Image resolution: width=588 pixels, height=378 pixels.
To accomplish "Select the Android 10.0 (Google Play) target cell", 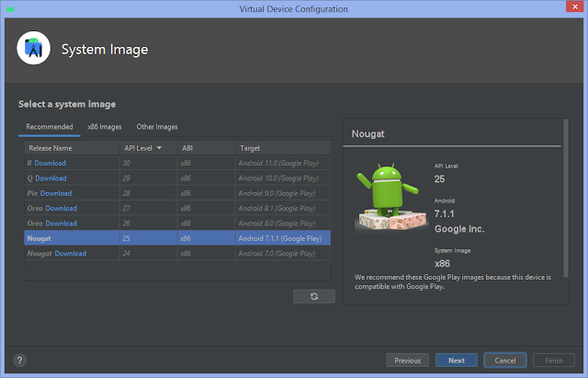I will 283,178.
